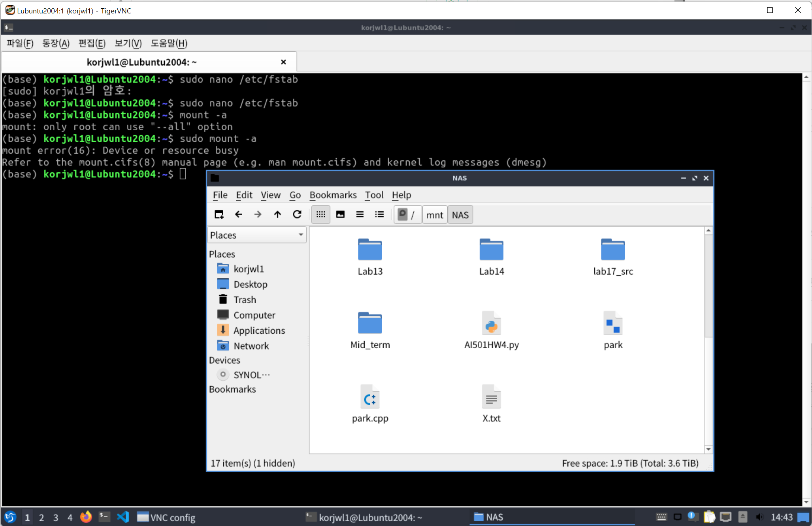
Task: Select the korjwl1@Lubuntu2004 terminal tab
Action: pyautogui.click(x=141, y=62)
